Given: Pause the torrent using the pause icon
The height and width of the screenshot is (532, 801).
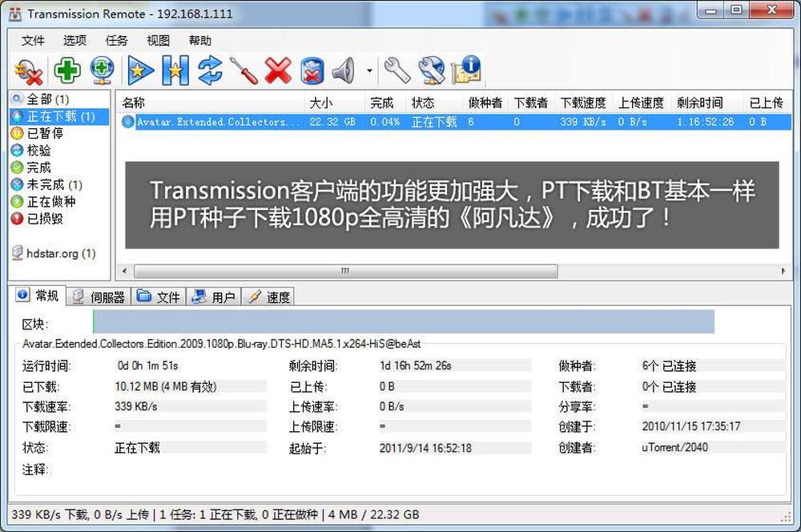Looking at the screenshot, I should click(175, 71).
